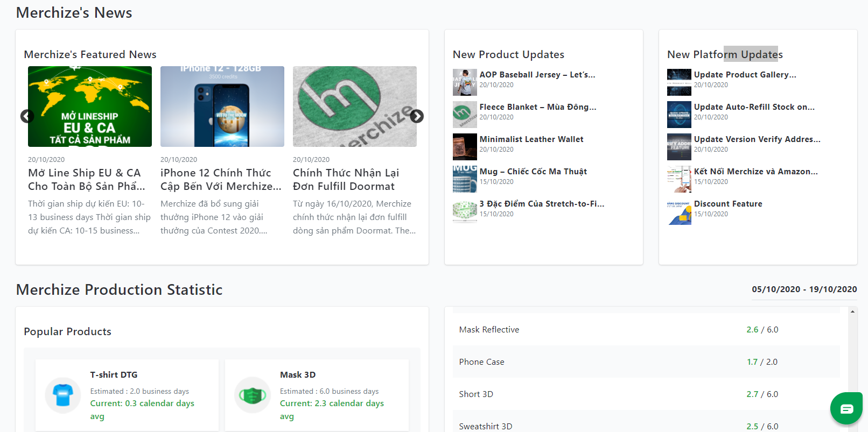Select the Mask 3D product card title

point(298,375)
